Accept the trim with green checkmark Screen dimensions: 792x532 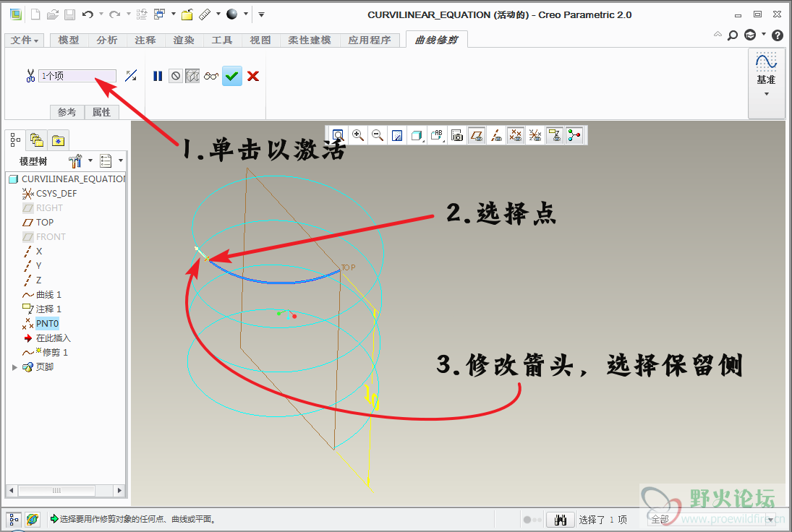[x=232, y=76]
